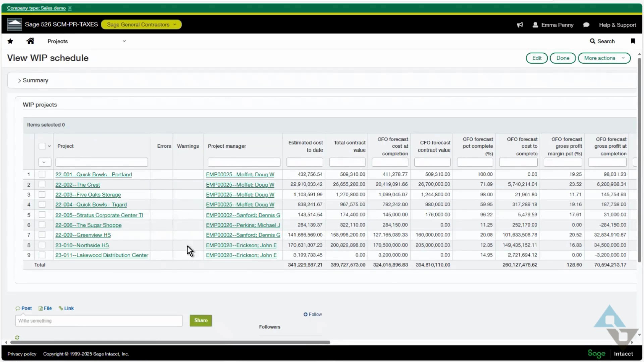Viewport: 644px width, 362px height.
Task: Close the Company type Sales demo banner
Action: coord(70,8)
